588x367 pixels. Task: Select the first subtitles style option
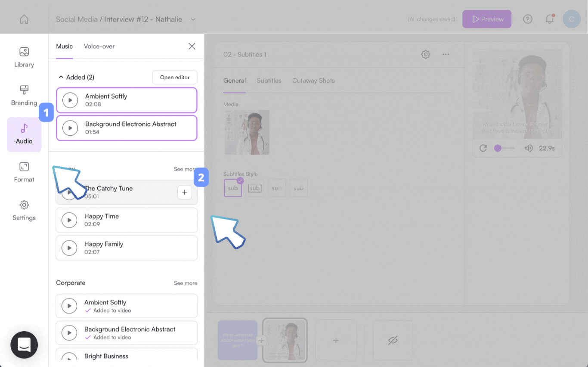[233, 188]
